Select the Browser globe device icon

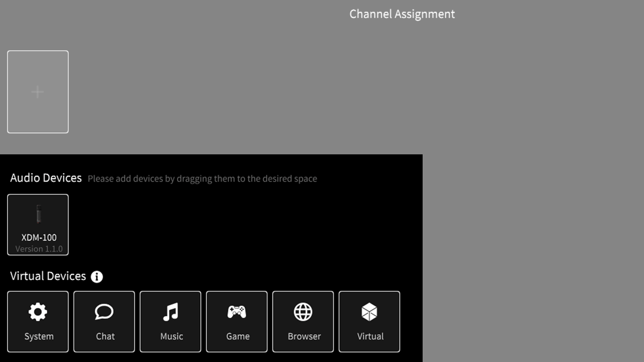click(303, 311)
